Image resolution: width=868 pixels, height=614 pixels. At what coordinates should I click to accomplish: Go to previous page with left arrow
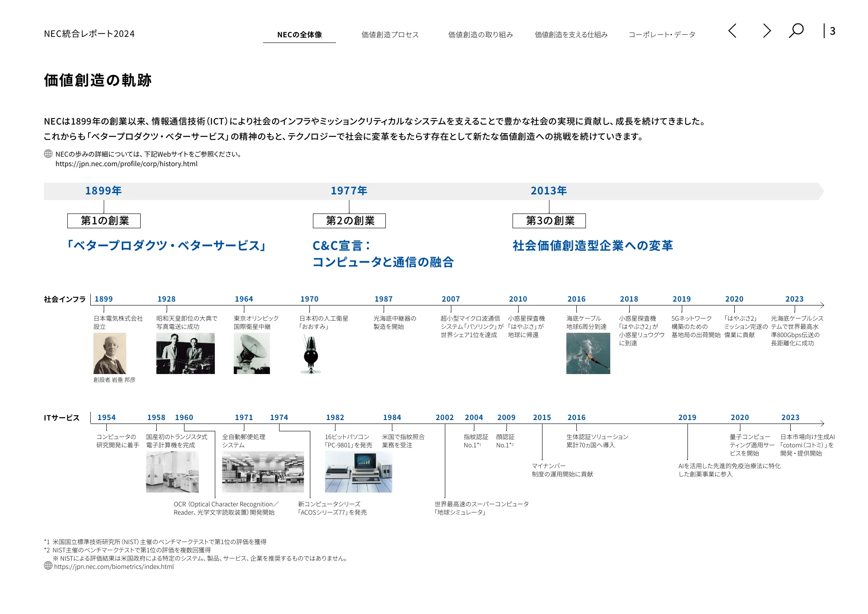coord(732,31)
